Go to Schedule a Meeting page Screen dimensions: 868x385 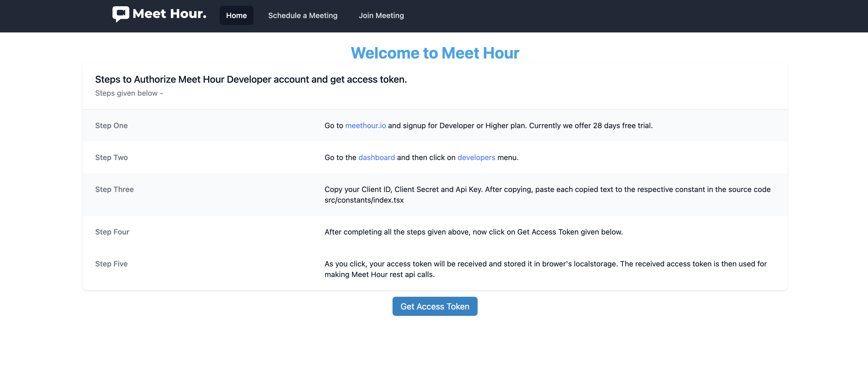[x=302, y=15]
